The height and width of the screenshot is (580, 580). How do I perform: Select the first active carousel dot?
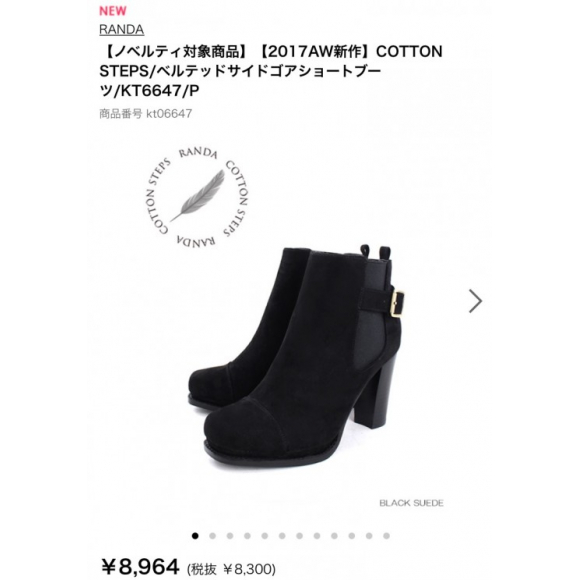[x=195, y=536]
